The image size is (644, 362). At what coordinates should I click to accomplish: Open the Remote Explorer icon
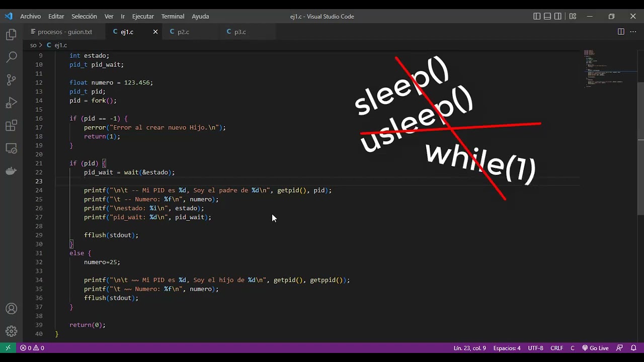11,148
